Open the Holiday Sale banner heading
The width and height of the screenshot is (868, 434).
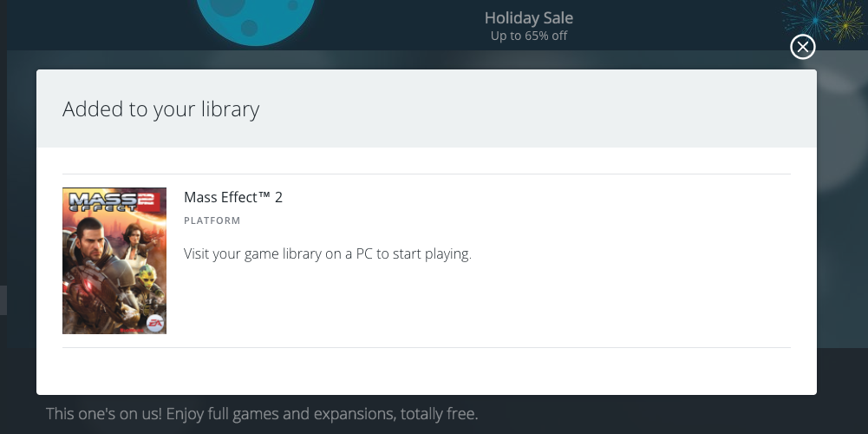pos(528,18)
